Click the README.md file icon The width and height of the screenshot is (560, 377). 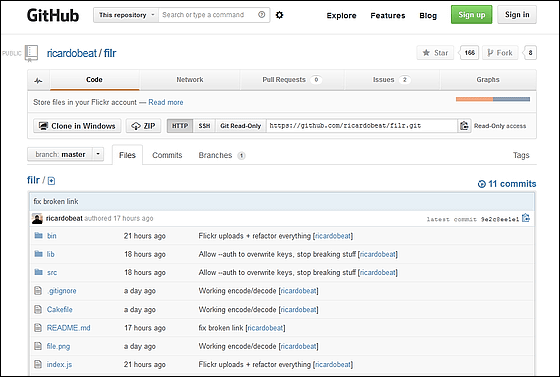(38, 327)
